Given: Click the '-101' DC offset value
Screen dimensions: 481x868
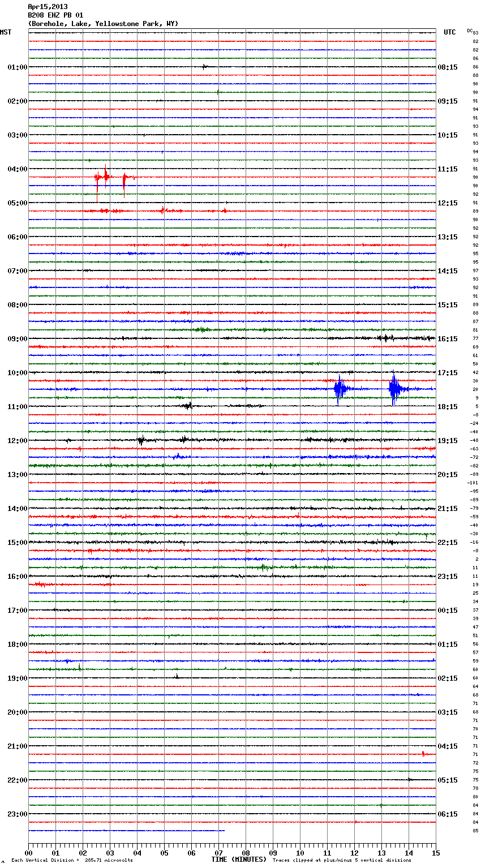Looking at the screenshot, I should [x=473, y=483].
